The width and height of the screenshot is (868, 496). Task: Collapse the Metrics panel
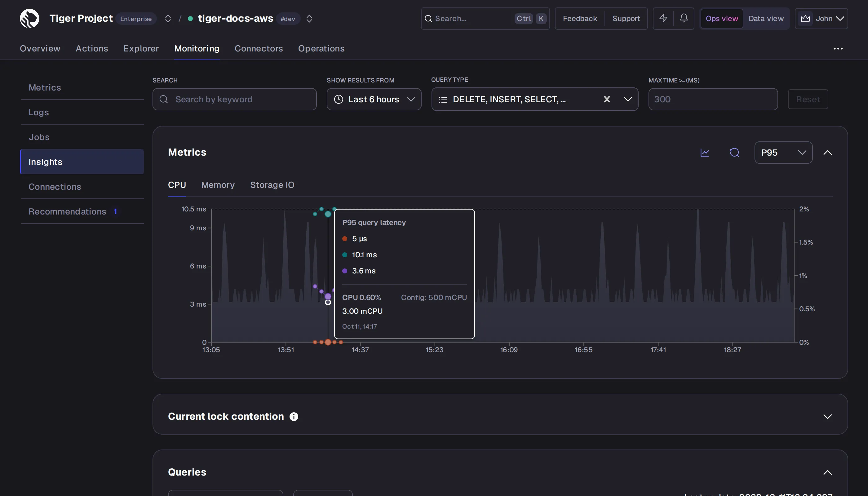tap(827, 153)
